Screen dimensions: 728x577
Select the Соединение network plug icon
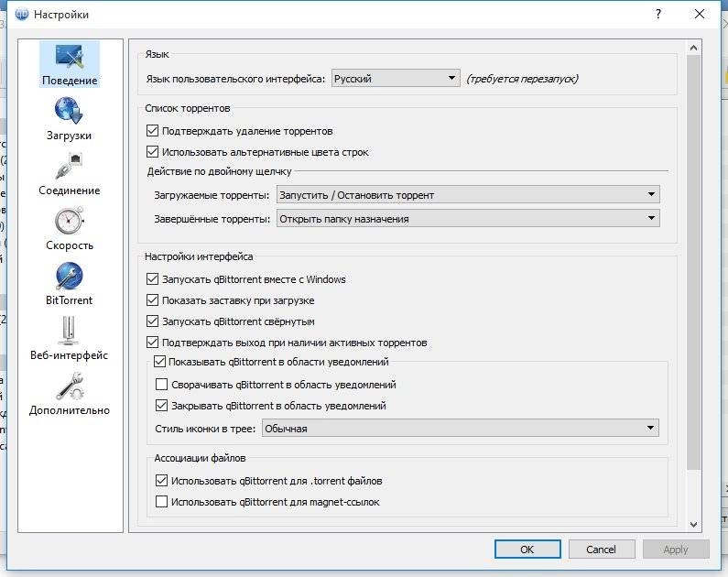pyautogui.click(x=69, y=165)
